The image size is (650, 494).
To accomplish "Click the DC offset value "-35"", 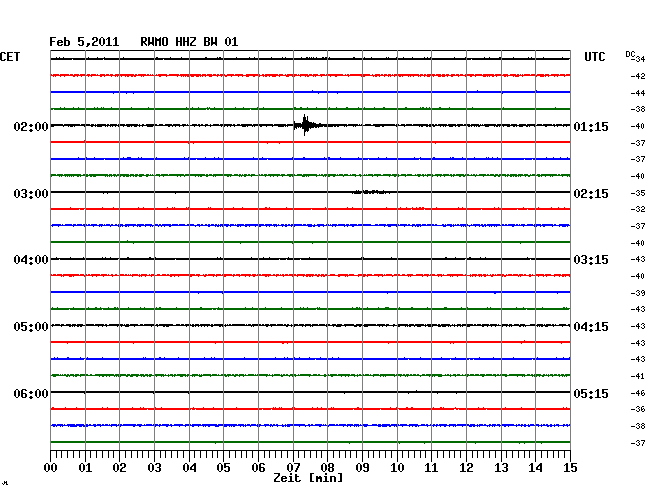I will tap(638, 193).
